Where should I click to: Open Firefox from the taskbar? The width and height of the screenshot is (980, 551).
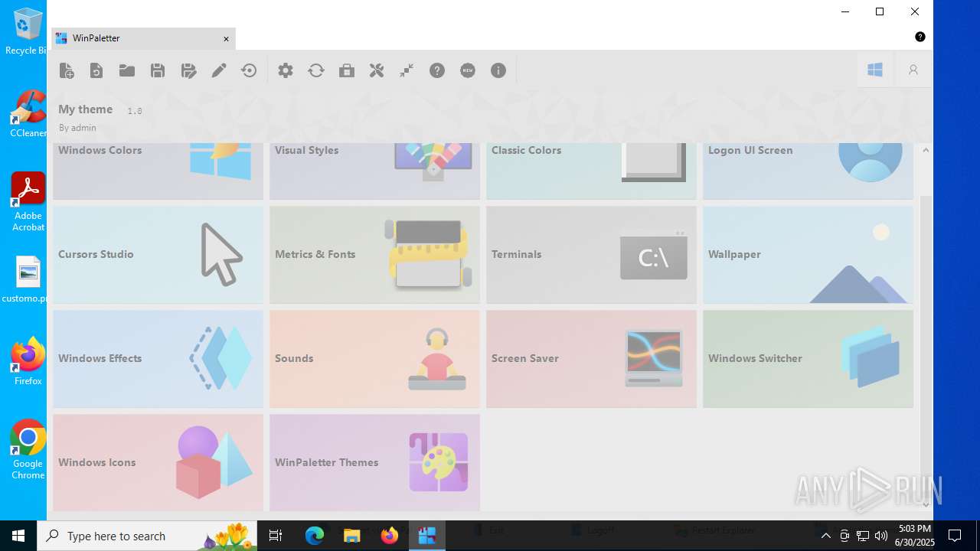(390, 536)
